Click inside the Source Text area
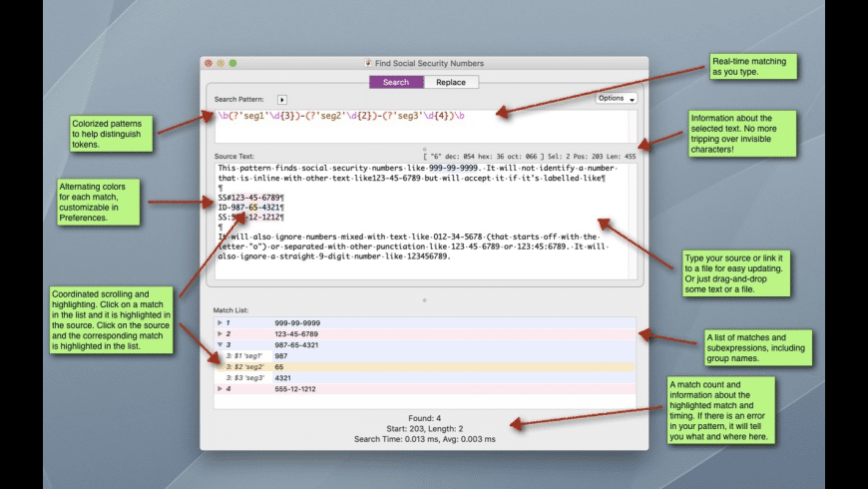868x489 pixels. click(x=425, y=221)
